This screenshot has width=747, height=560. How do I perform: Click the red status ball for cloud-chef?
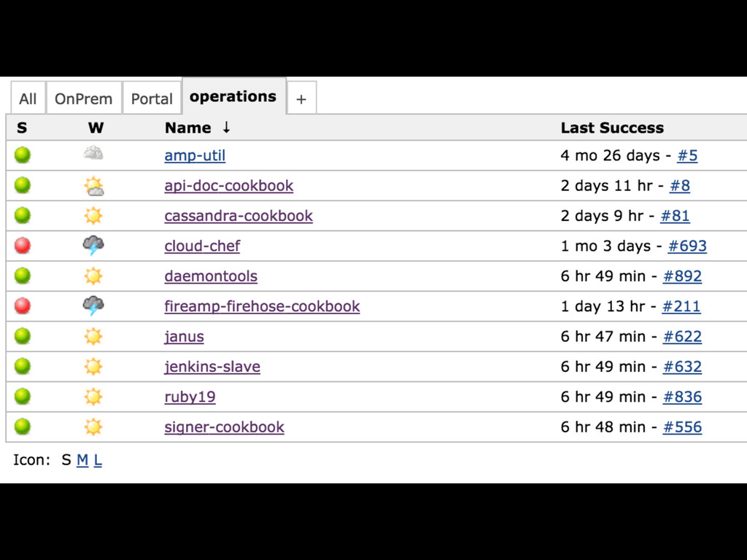coord(23,246)
